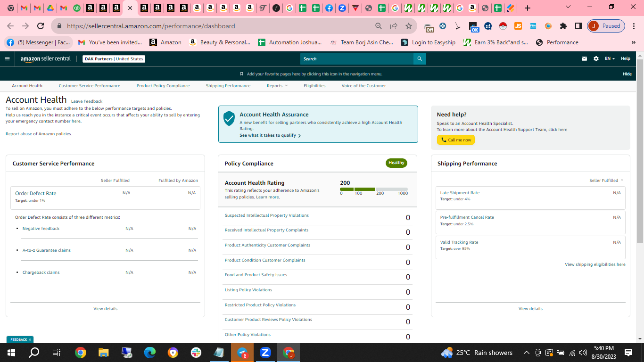Image resolution: width=644 pixels, height=362 pixels.
Task: Click See what it takes to qualify
Action: pos(270,135)
